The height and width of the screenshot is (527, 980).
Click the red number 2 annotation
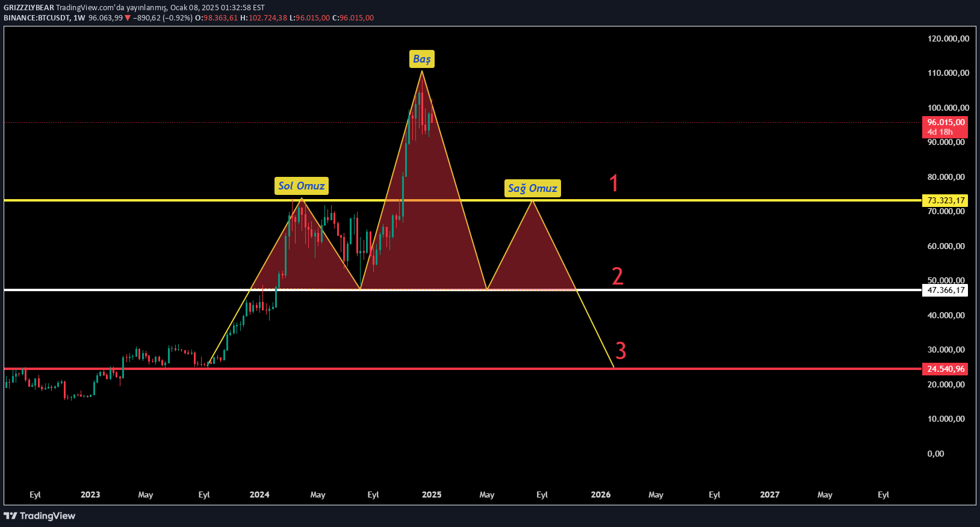pyautogui.click(x=618, y=276)
